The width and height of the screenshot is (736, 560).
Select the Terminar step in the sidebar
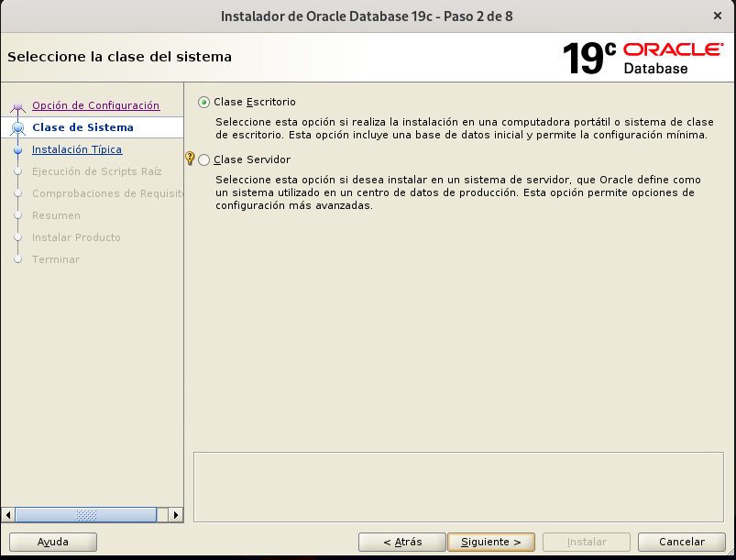click(x=55, y=259)
